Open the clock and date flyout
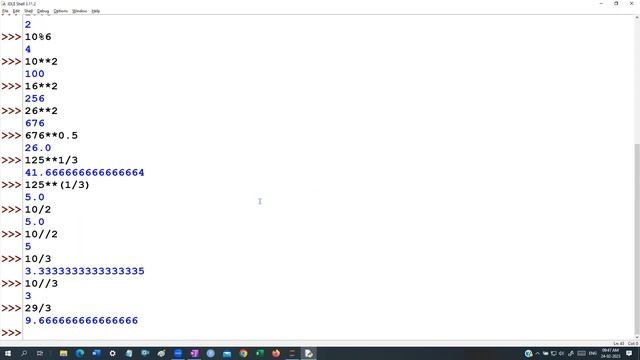 click(610, 353)
